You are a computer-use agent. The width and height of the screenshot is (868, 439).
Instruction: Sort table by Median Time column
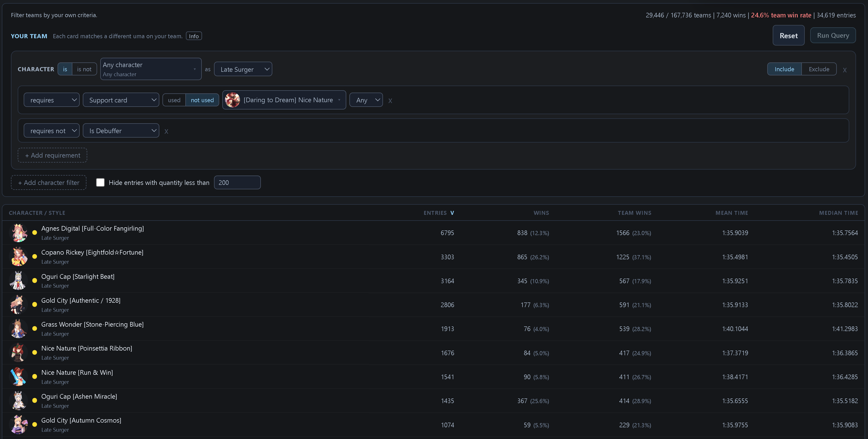coord(838,213)
